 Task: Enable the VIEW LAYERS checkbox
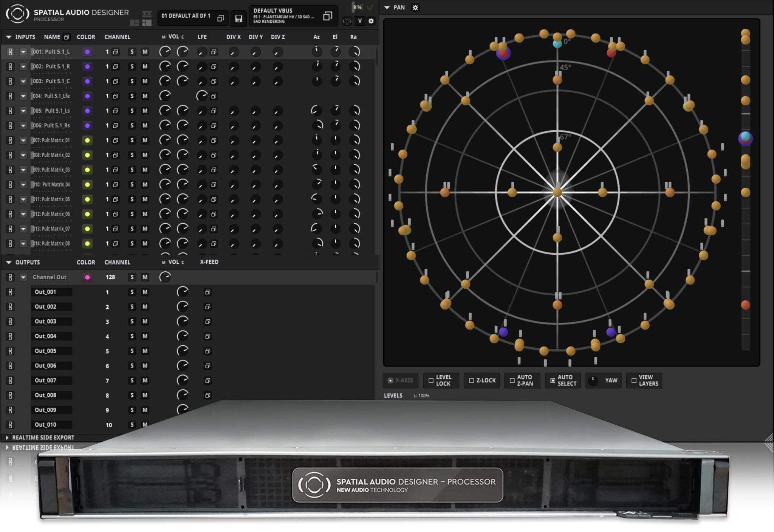click(x=634, y=380)
